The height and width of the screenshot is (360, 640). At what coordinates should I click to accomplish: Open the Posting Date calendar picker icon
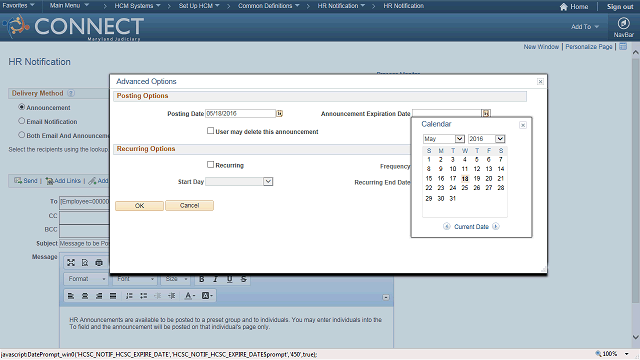click(280, 113)
